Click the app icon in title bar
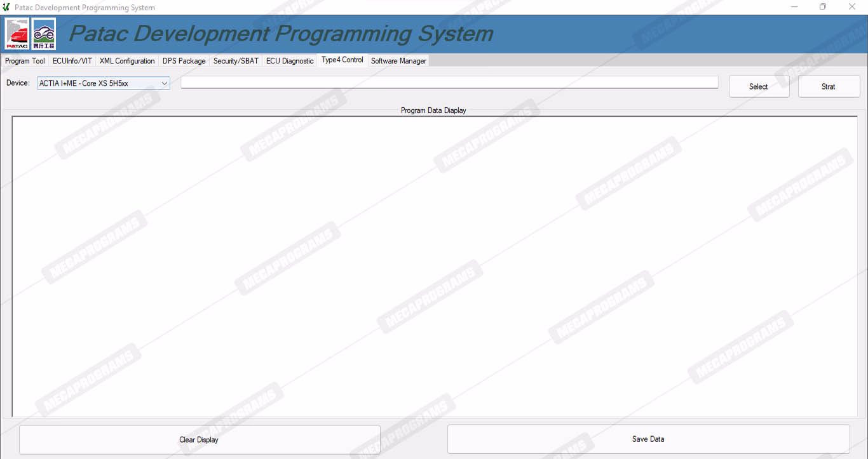Viewport: 868px width, 459px height. point(6,7)
